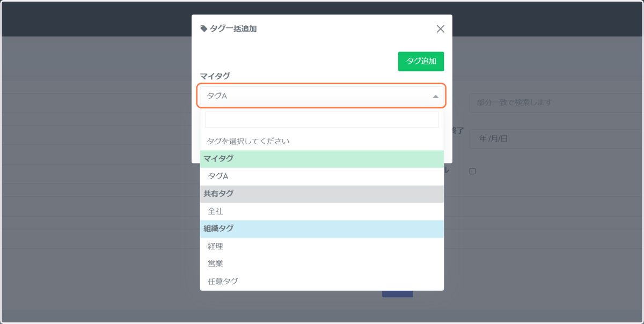Pick the 経理 organization tag

coord(322,246)
